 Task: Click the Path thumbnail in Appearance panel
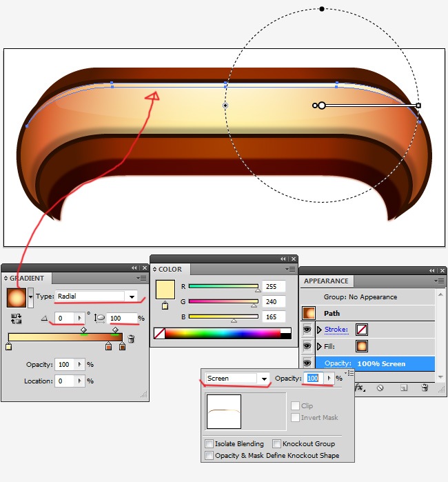[x=309, y=313]
